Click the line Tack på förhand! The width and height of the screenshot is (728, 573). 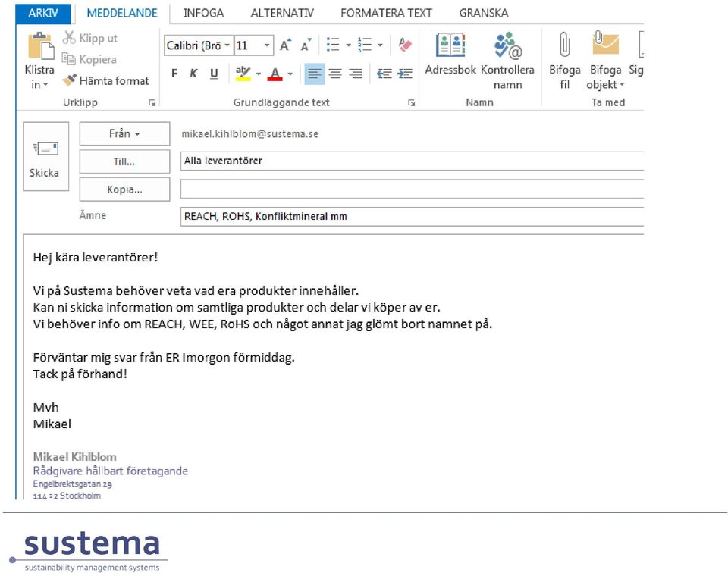click(80, 374)
